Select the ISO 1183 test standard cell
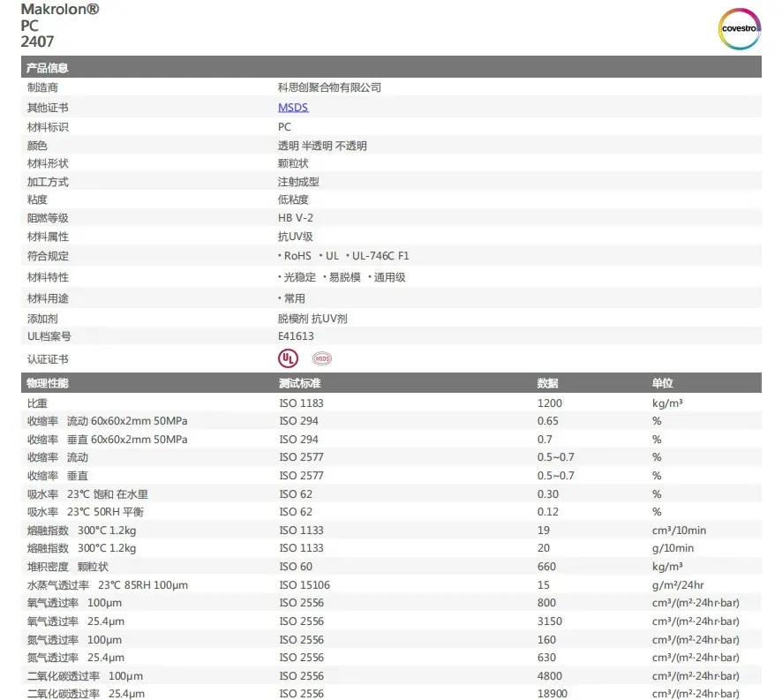Image resolution: width=782 pixels, height=700 pixels. [301, 403]
